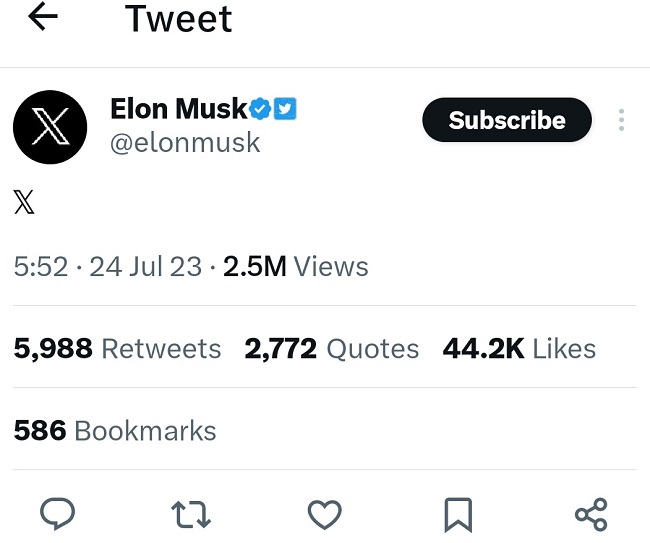
Task: View the 2,772 Quotes list
Action: [x=331, y=348]
